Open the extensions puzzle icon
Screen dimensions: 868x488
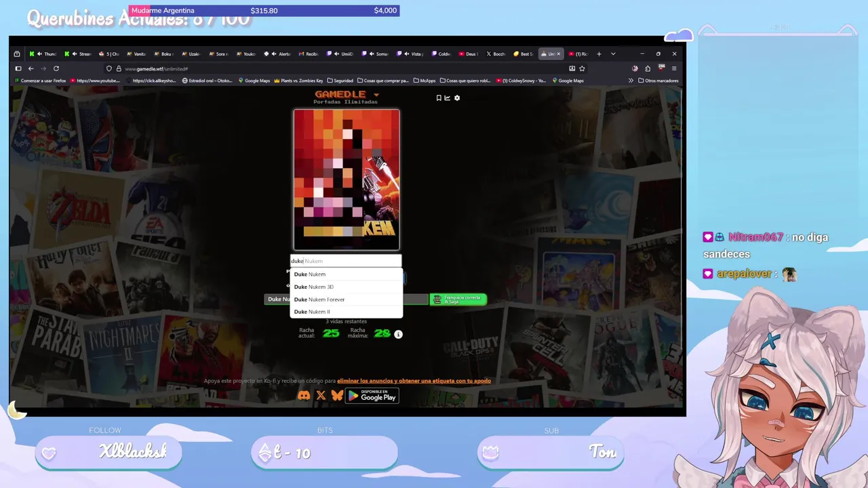pyautogui.click(x=648, y=68)
